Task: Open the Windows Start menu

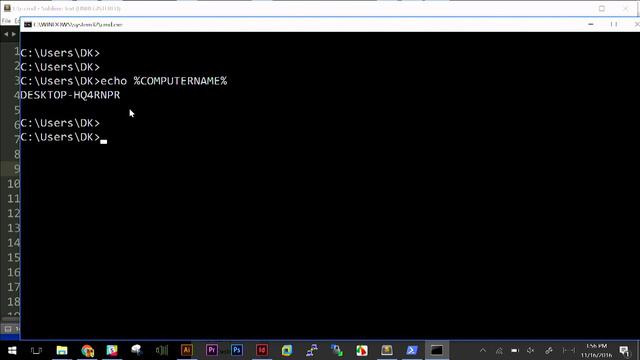Action: 12,350
